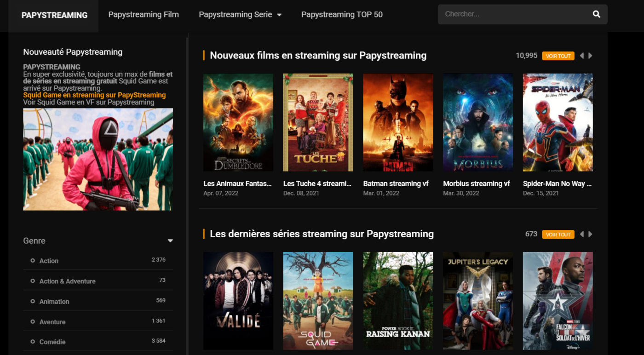This screenshot has height=355, width=644.
Task: Open the Spider-Man No Way Home poster
Action: pos(558,122)
